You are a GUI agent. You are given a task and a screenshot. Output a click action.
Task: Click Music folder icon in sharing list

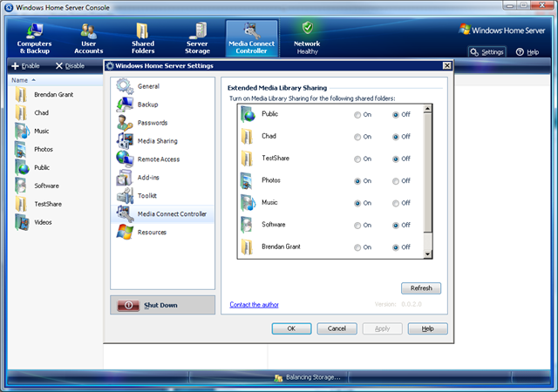(x=248, y=203)
